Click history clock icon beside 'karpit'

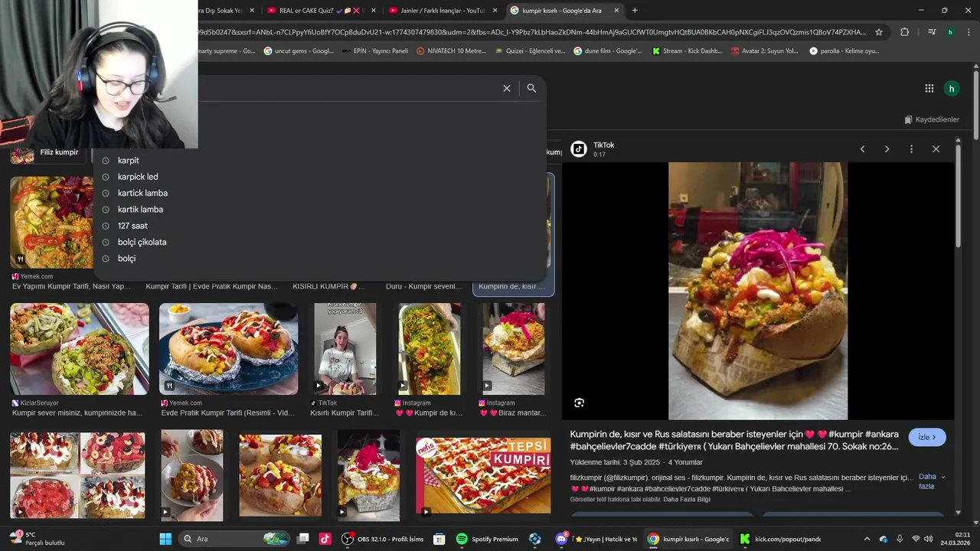(x=106, y=161)
